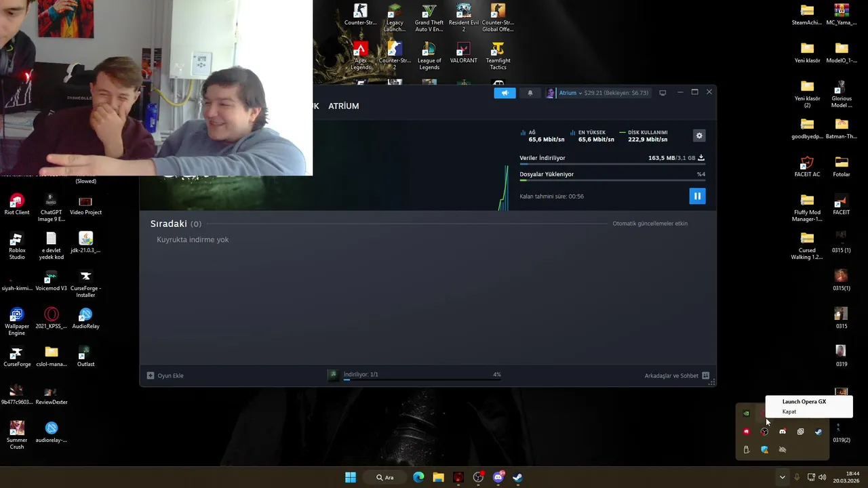Select the Video Project desktop icon
The width and height of the screenshot is (868, 488).
tap(85, 205)
